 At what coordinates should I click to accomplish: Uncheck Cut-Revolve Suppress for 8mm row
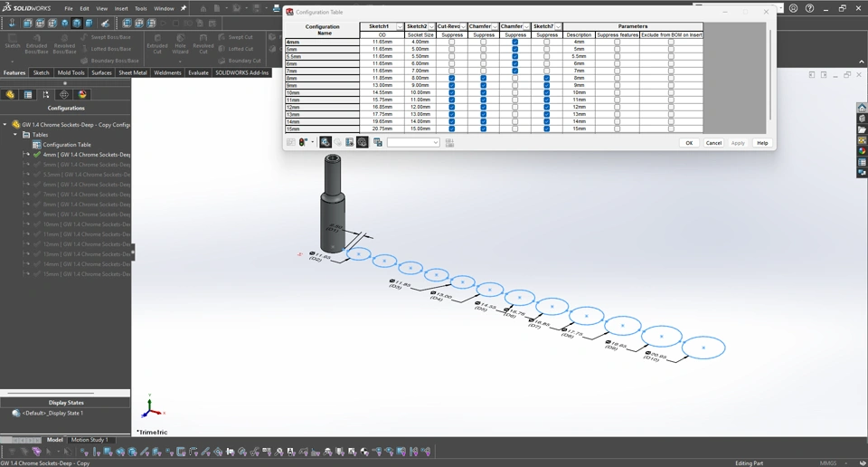pos(452,78)
